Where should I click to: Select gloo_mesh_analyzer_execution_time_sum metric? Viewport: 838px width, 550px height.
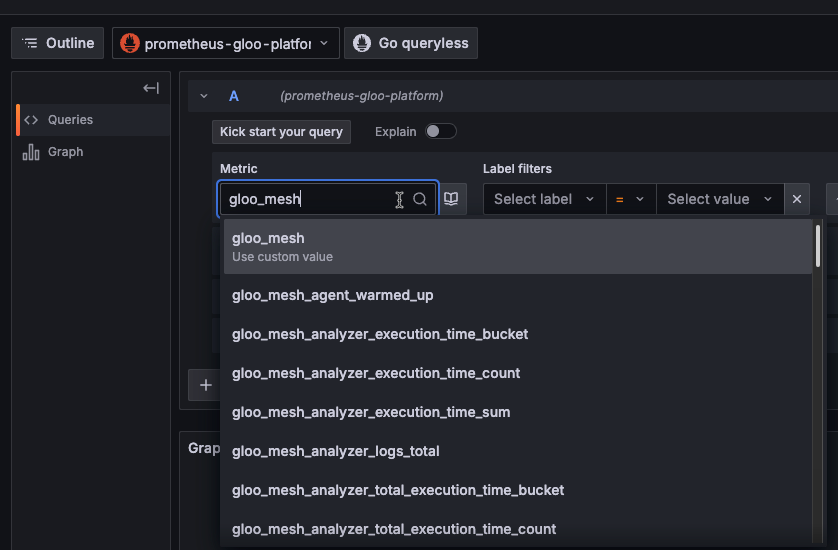click(x=517, y=412)
